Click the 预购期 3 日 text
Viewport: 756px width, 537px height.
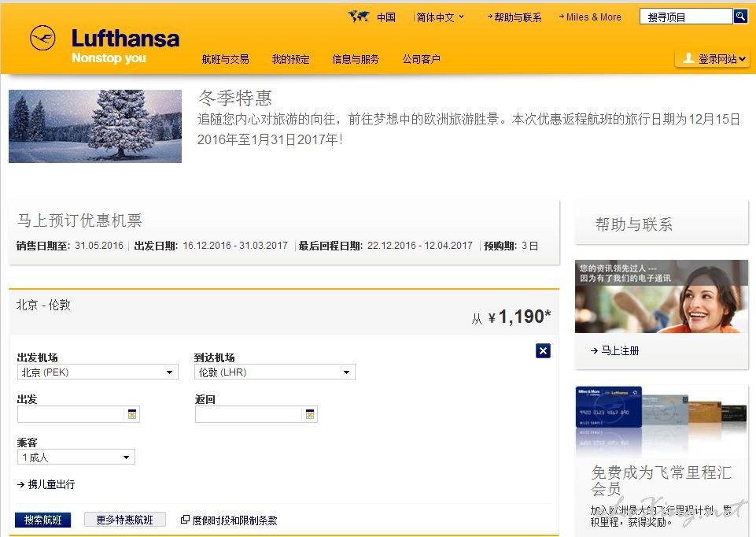click(x=511, y=246)
